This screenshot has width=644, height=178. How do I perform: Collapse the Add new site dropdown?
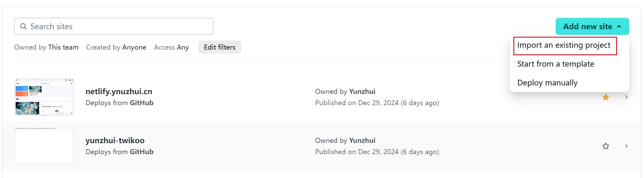pos(587,26)
